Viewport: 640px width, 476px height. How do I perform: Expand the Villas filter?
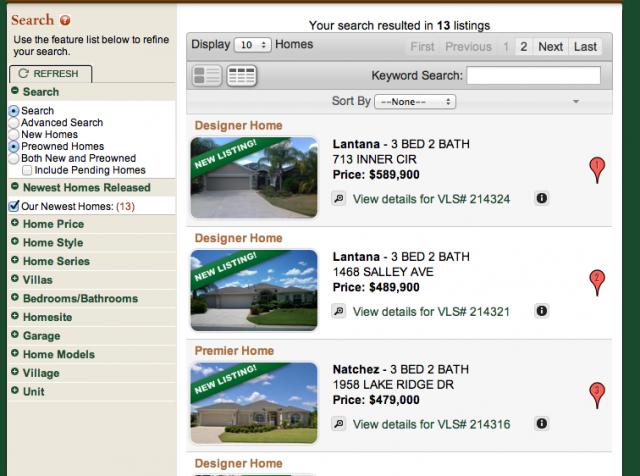pos(15,278)
